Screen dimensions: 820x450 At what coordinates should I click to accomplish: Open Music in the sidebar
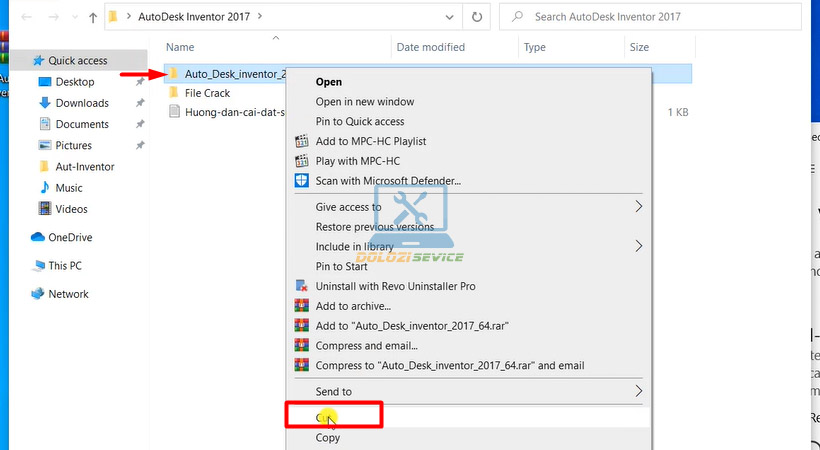click(69, 188)
